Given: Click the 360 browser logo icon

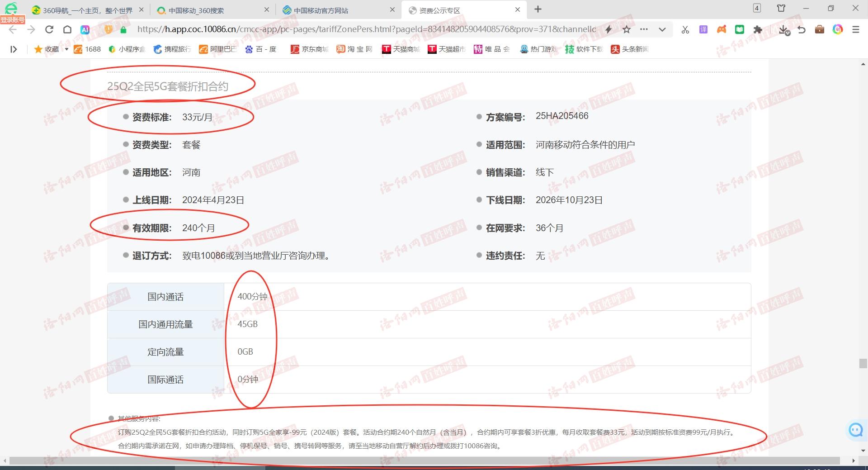Looking at the screenshot, I should point(10,8).
